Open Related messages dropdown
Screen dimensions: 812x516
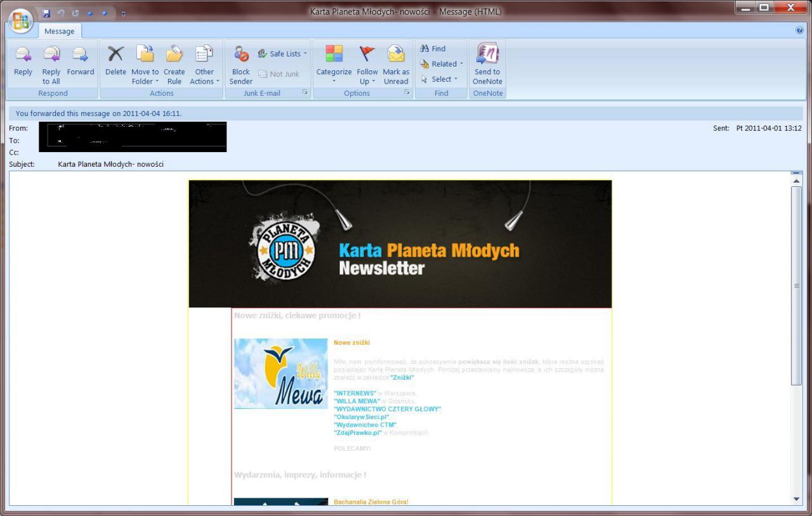click(442, 64)
